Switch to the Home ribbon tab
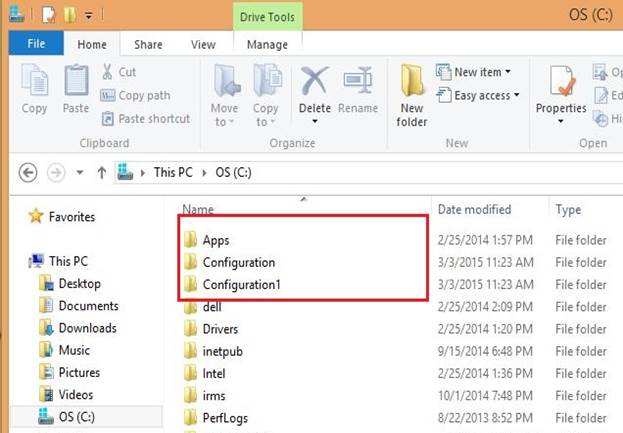This screenshot has height=433, width=623. (x=92, y=44)
